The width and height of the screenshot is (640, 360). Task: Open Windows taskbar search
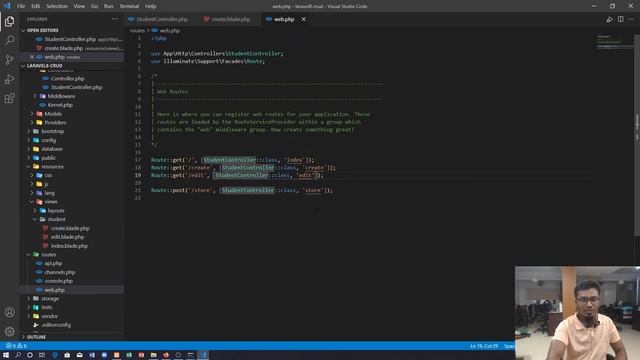tap(18, 355)
